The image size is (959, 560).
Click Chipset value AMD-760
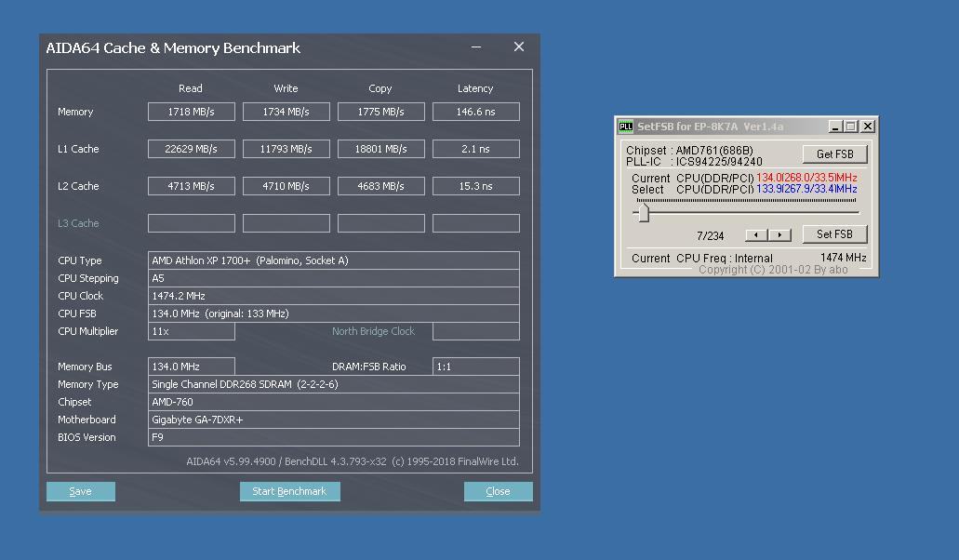point(334,402)
